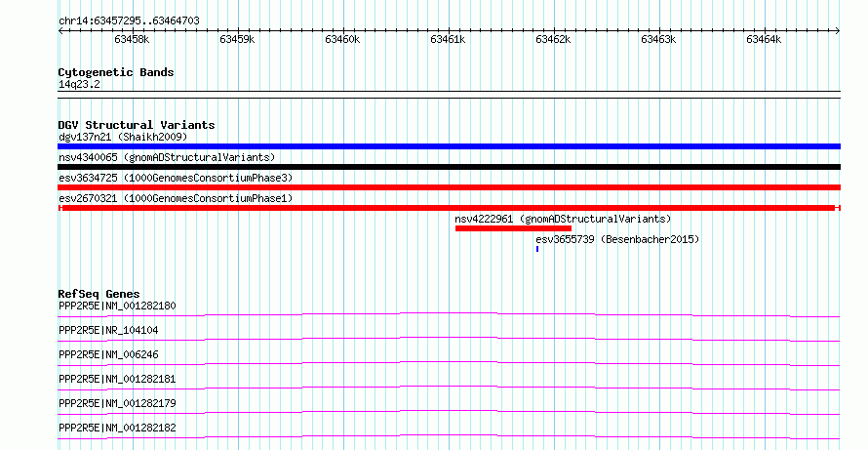Open variant esv2670321 1000Genomes Phase1 label

point(176,198)
